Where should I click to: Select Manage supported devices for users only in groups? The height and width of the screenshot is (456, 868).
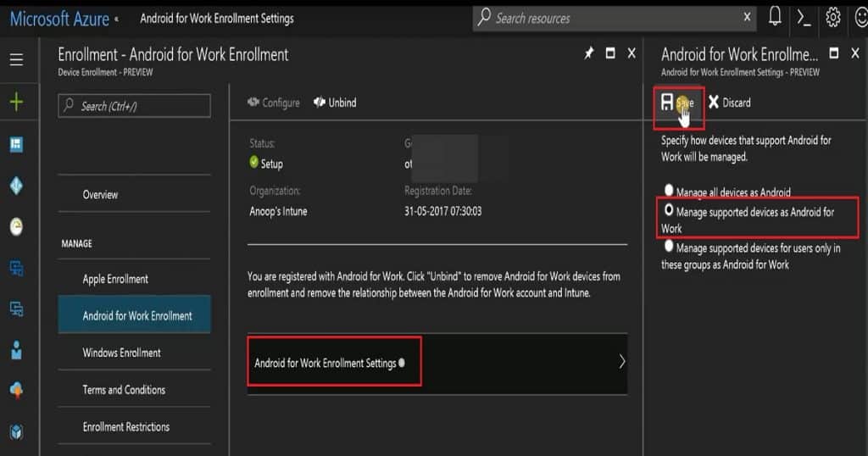click(x=670, y=247)
